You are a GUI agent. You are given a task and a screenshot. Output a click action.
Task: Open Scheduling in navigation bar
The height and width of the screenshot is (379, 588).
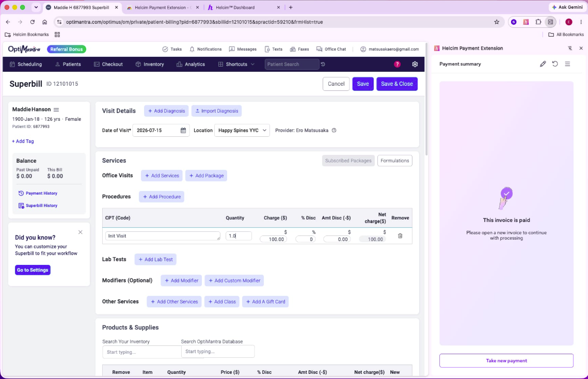tap(26, 64)
